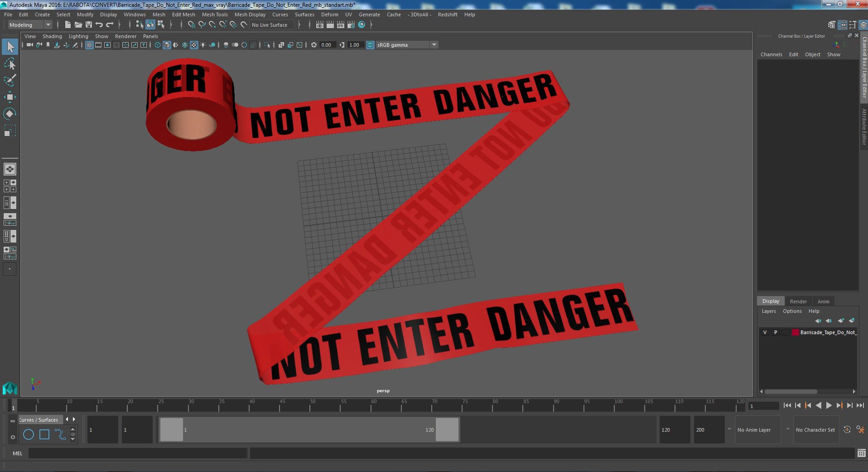Open a scene using the folder icon
Screen dimensions: 868x472
pyautogui.click(x=78, y=25)
